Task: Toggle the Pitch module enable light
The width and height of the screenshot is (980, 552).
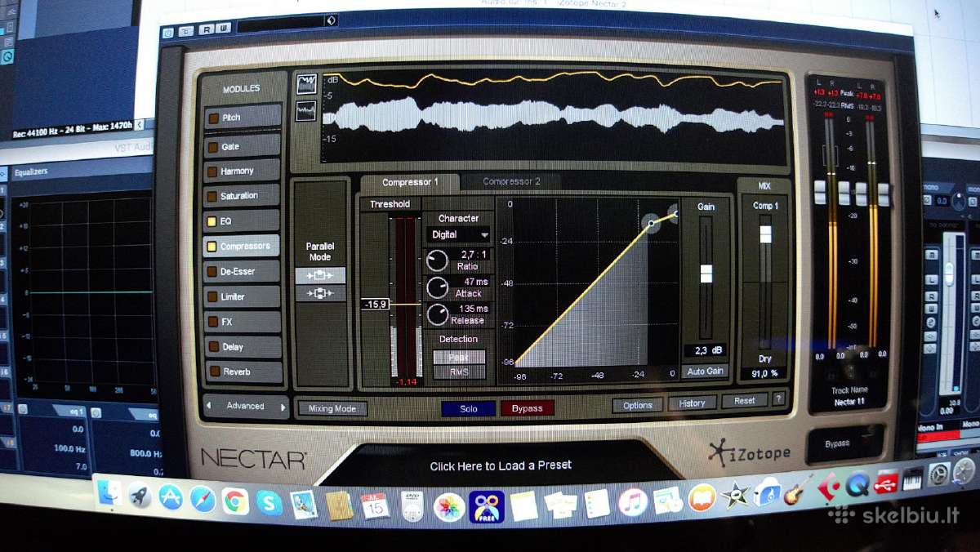Action: click(212, 118)
